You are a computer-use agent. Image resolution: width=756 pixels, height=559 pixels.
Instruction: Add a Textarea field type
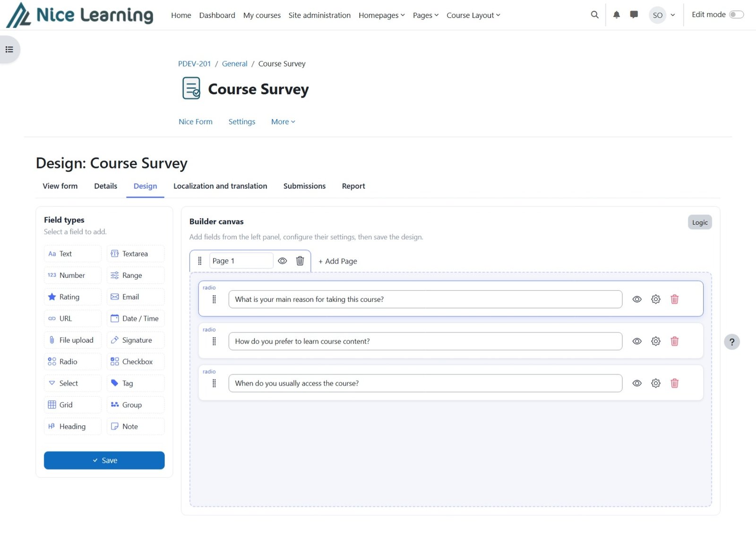pyautogui.click(x=136, y=254)
